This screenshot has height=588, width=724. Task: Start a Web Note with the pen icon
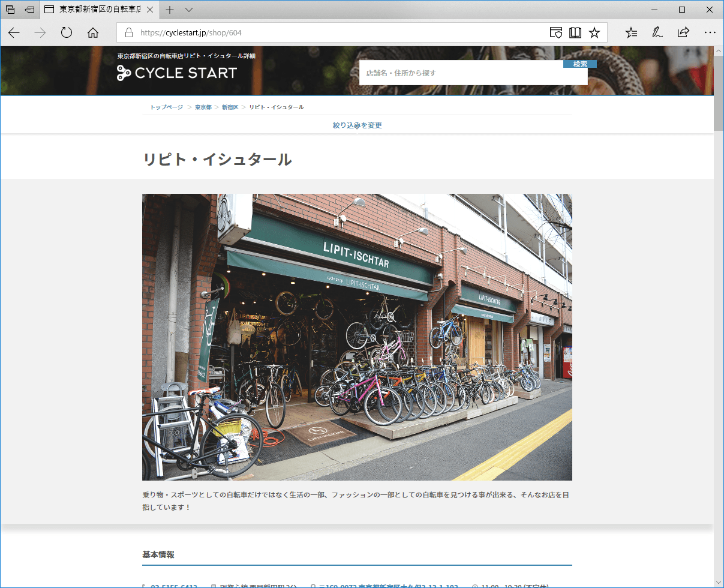(x=657, y=33)
